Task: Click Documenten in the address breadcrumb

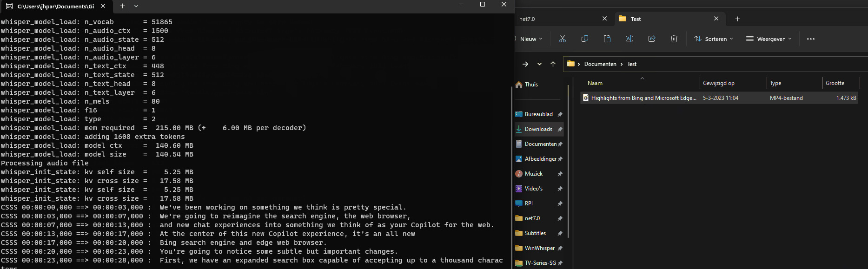Action: click(x=600, y=64)
